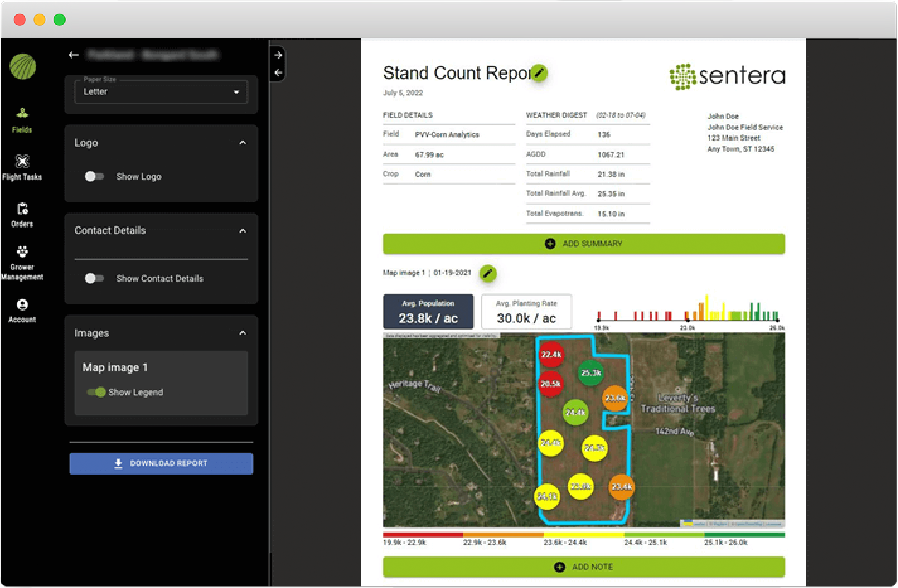898x588 pixels.
Task: Click the light green 24.4k - 25.1k legend bar
Action: coord(664,534)
